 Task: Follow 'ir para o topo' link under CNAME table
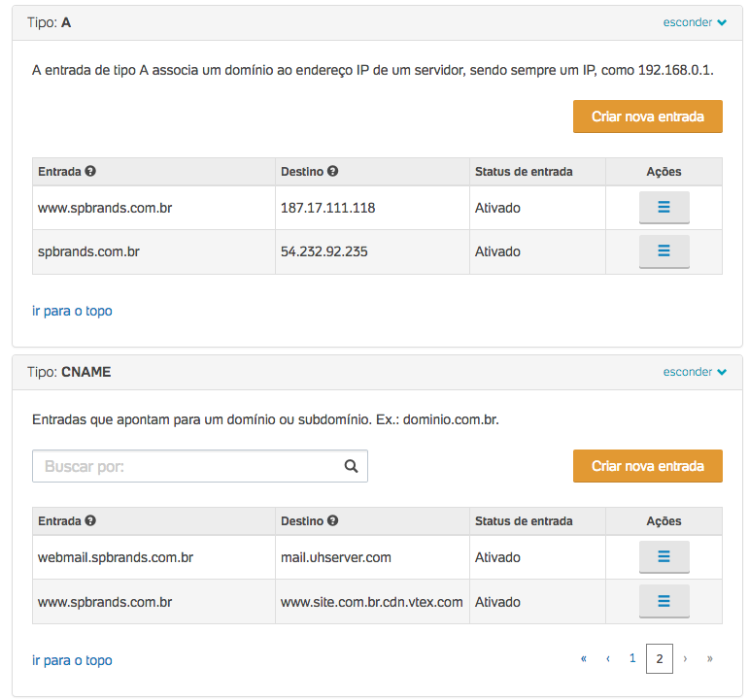pos(72,660)
